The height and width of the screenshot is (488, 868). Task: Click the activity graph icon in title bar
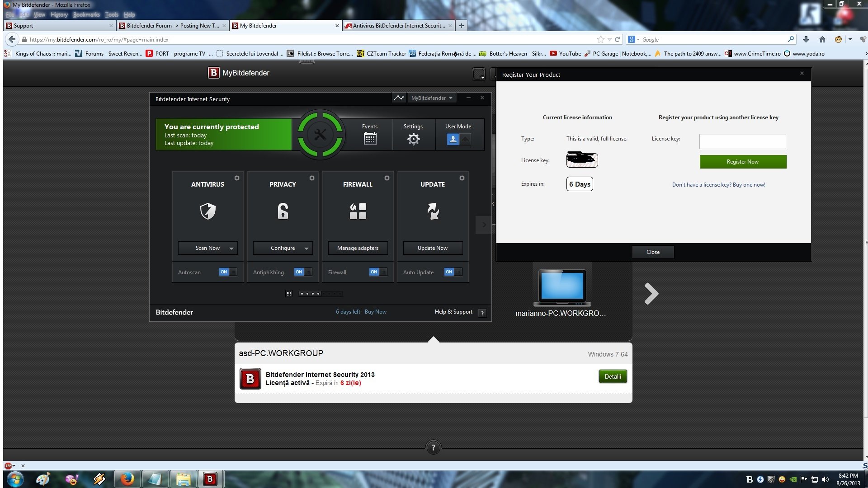coord(398,98)
